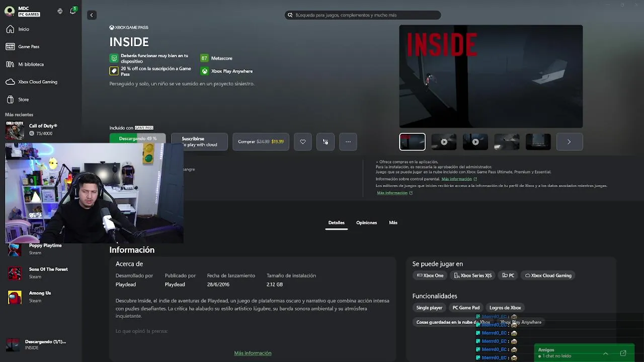The height and width of the screenshot is (362, 644).
Task: Open Poppy Playtime in recent games
Action: click(x=41, y=249)
